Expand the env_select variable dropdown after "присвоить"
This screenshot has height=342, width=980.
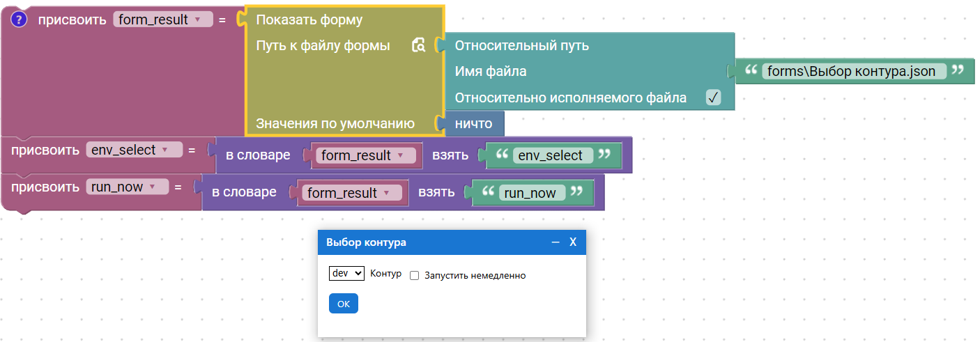165,150
